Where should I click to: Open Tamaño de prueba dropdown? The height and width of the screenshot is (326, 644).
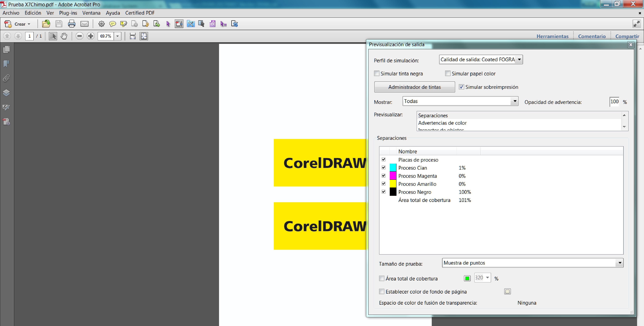[x=533, y=263]
